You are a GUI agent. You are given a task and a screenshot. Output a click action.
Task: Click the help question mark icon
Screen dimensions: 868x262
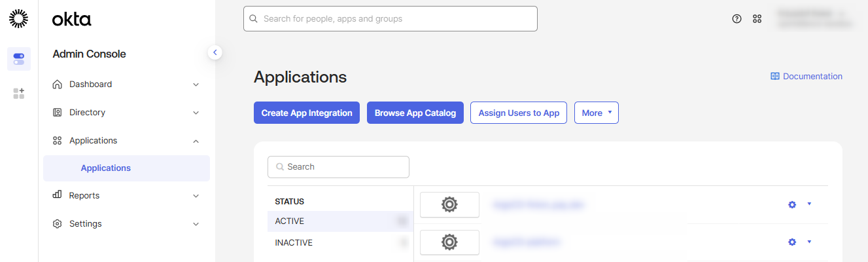[737, 19]
